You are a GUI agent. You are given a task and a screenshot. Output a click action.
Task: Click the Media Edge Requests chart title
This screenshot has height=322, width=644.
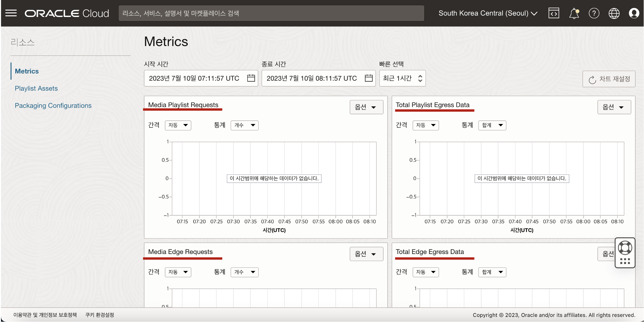(x=180, y=252)
